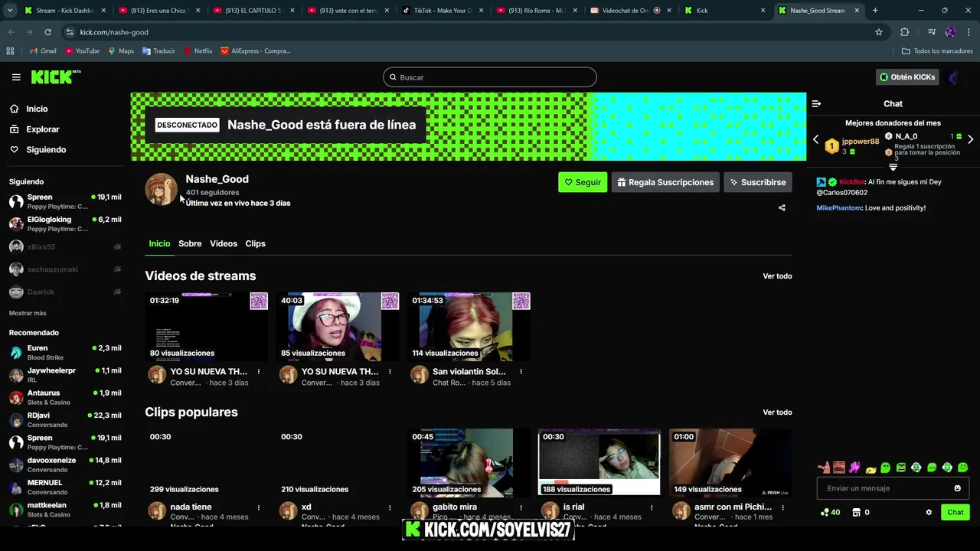The height and width of the screenshot is (551, 980).
Task: Open browser extensions puzzle icon
Action: pos(905,32)
